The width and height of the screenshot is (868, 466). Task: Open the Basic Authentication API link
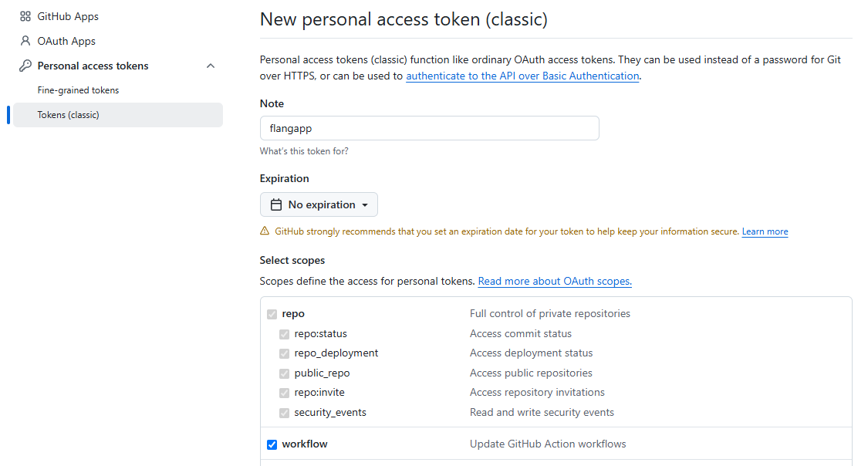pos(522,76)
